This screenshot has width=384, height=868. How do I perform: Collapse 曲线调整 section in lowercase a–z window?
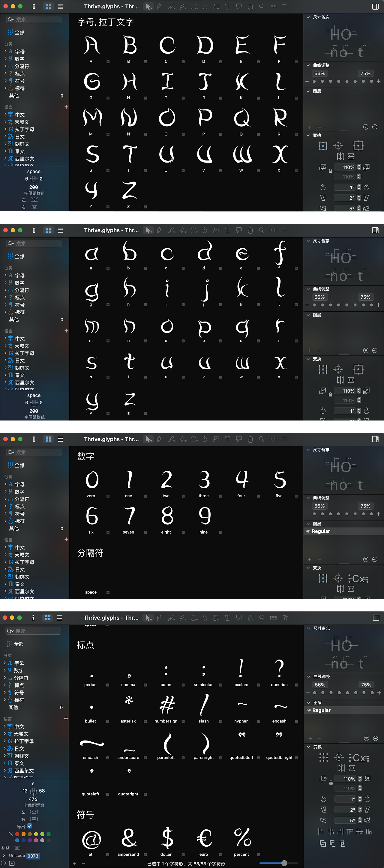308,289
